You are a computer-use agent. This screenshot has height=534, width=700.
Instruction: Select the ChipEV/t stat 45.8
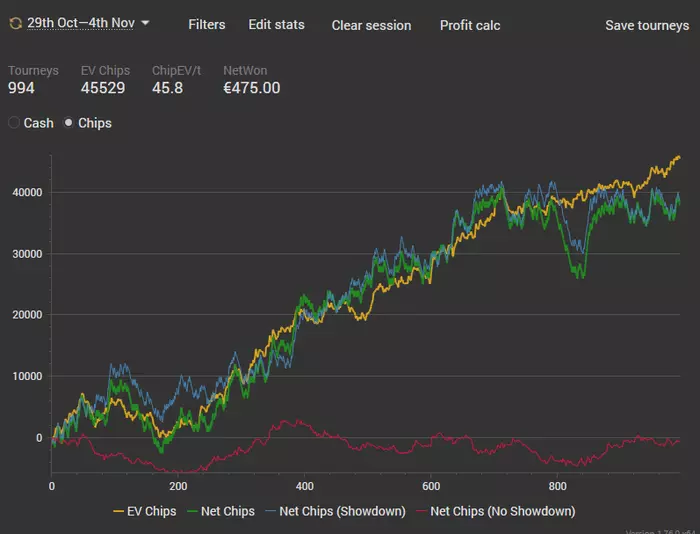tap(166, 88)
